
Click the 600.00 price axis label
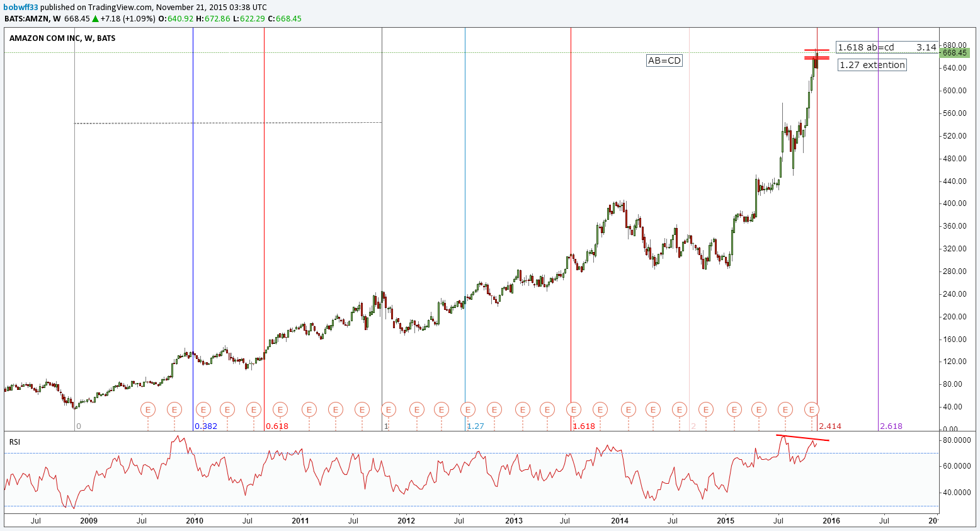point(955,91)
